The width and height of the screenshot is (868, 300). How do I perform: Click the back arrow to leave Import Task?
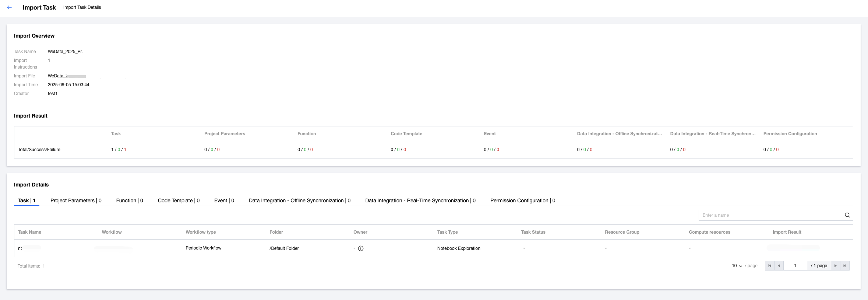tap(10, 7)
